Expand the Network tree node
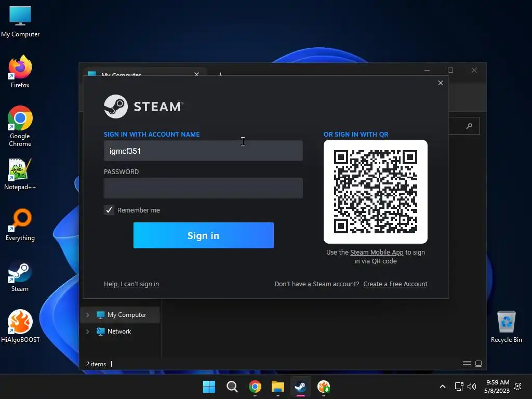532x399 pixels. (87, 331)
